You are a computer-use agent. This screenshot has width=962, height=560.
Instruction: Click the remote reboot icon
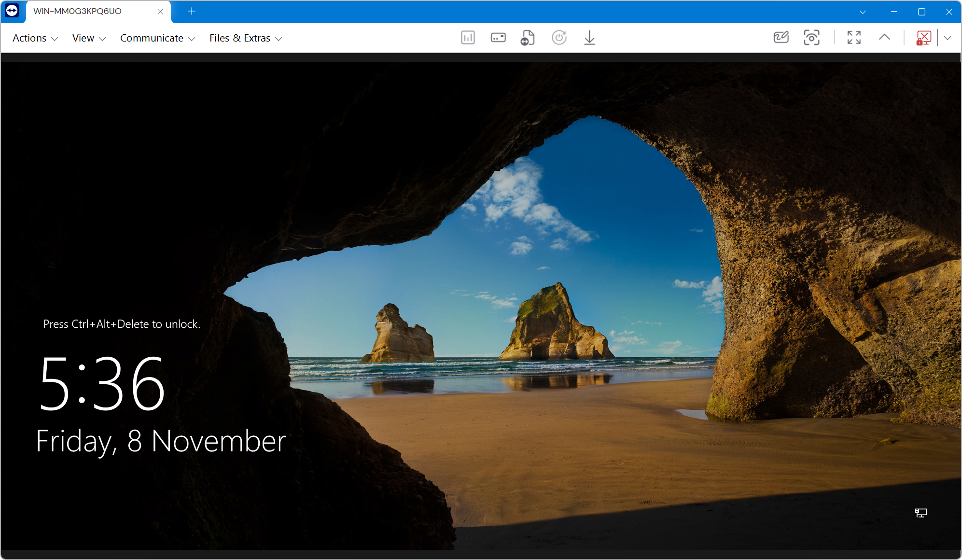pyautogui.click(x=559, y=38)
